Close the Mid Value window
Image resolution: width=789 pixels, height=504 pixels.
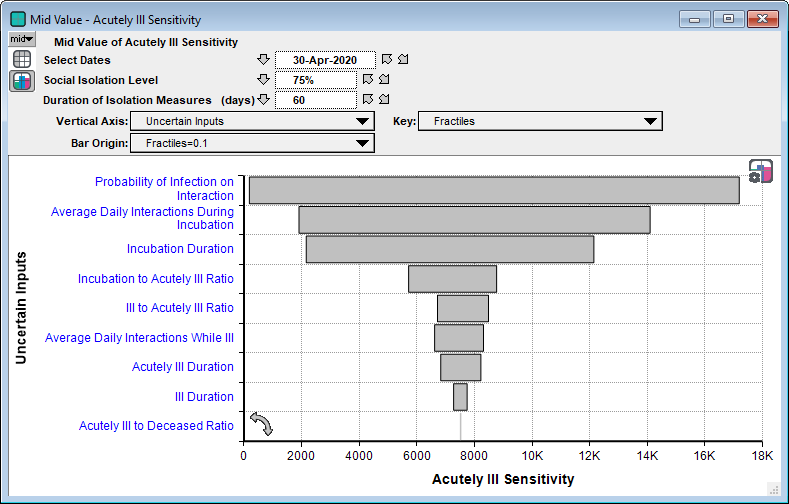762,19
